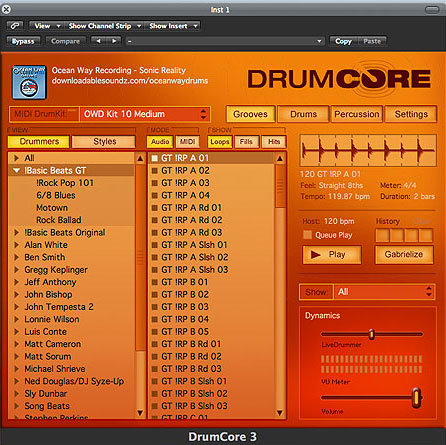Toggle the Loops show filter
This screenshot has width=446, height=445.
click(x=220, y=142)
